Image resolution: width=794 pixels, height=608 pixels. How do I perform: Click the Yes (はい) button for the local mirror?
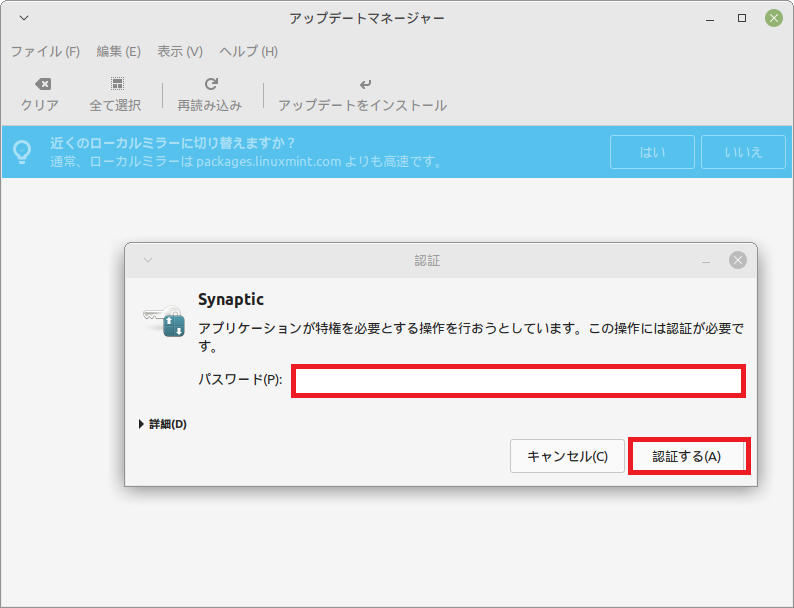652,152
